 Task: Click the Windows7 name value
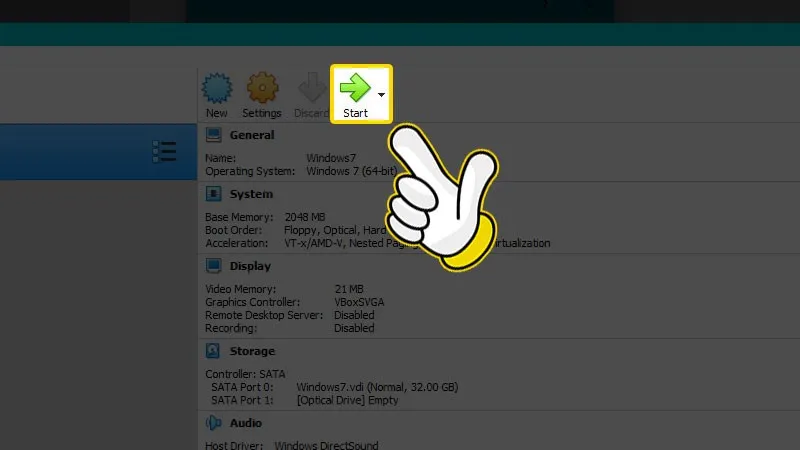pos(329,158)
